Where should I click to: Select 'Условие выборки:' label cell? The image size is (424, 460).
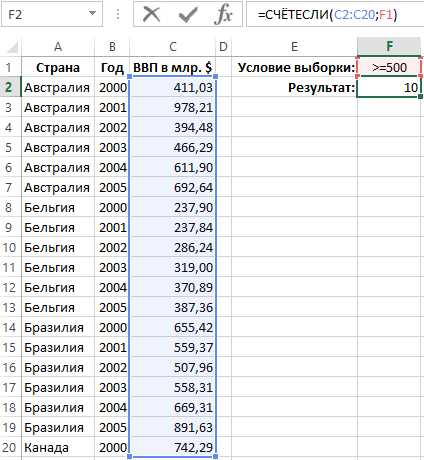(x=294, y=68)
